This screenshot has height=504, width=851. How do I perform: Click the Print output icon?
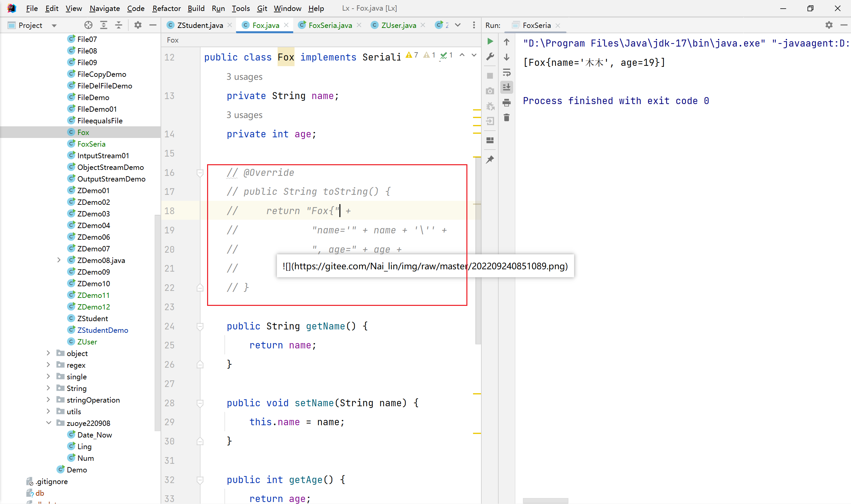[506, 102]
